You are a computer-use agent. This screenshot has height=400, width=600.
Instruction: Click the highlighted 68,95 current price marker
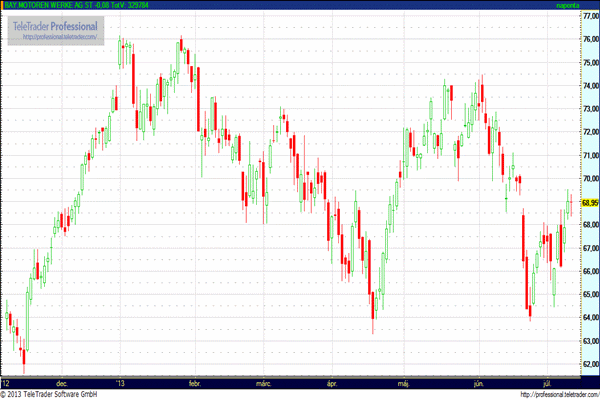click(589, 202)
